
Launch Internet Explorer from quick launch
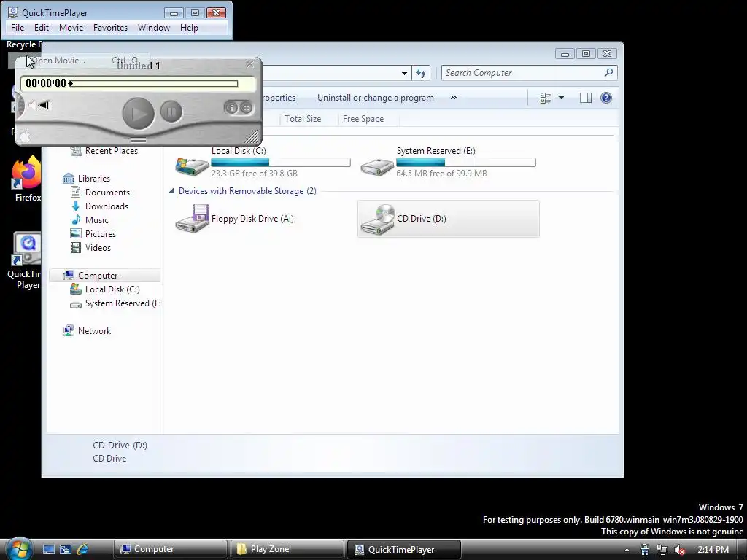point(82,549)
